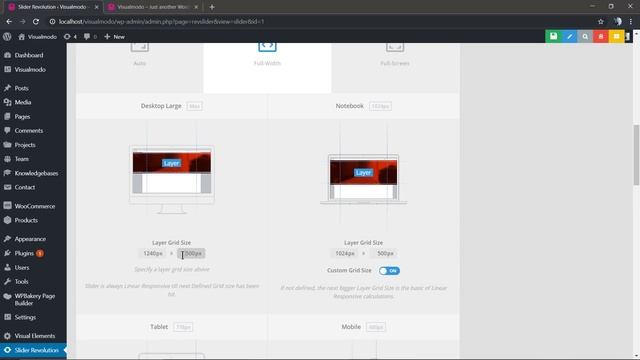The width and height of the screenshot is (640, 360).
Task: Click the Notebook heading text
Action: [x=349, y=106]
